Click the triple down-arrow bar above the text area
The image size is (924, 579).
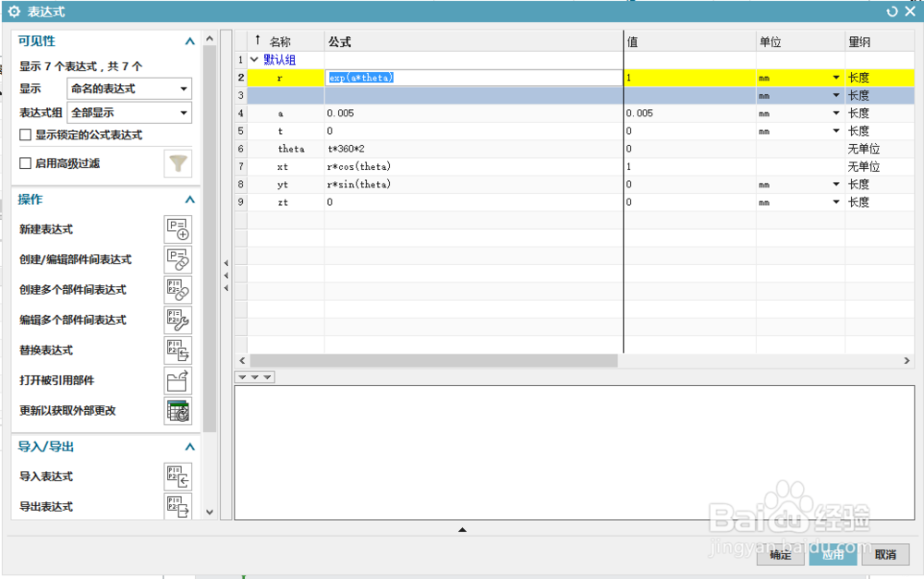click(255, 377)
